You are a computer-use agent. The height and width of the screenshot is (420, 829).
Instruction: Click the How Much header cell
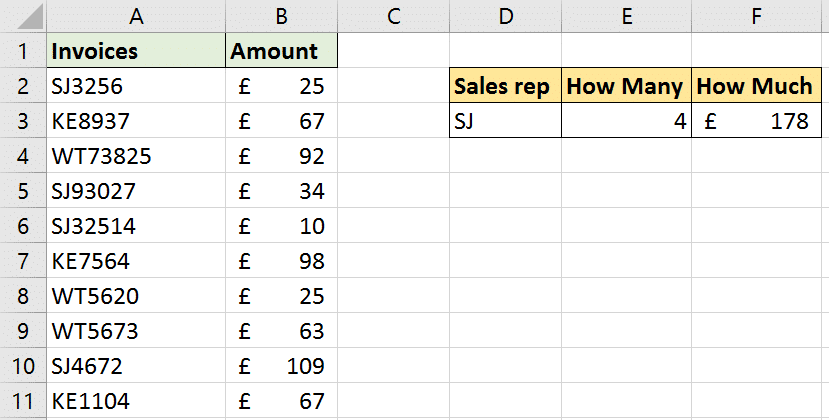757,85
